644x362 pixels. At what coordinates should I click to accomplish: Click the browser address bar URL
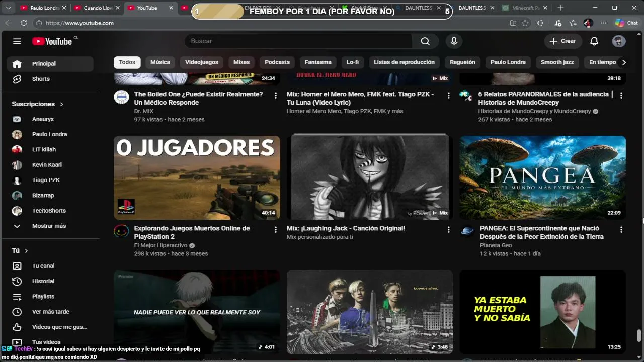click(79, 23)
